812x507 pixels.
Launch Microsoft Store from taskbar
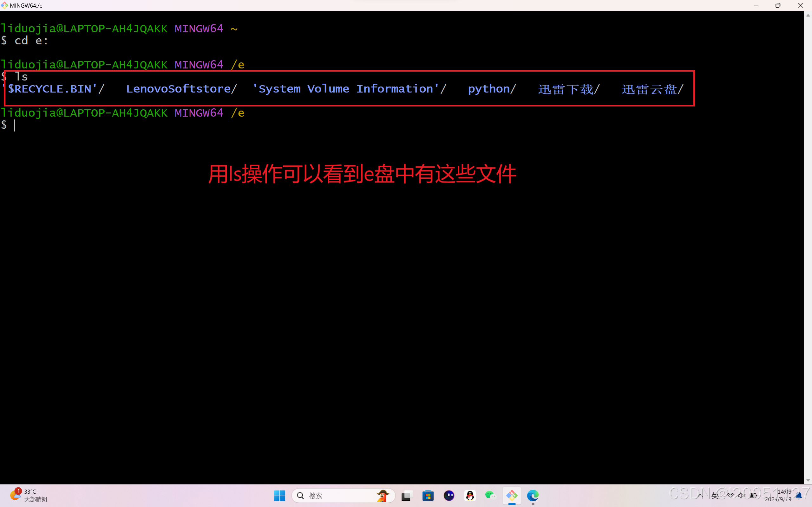(428, 496)
